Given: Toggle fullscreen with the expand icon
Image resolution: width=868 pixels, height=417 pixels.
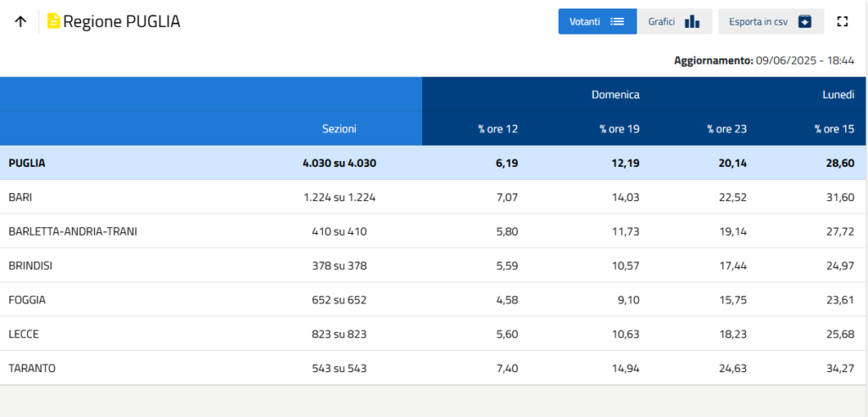Looking at the screenshot, I should 843,22.
